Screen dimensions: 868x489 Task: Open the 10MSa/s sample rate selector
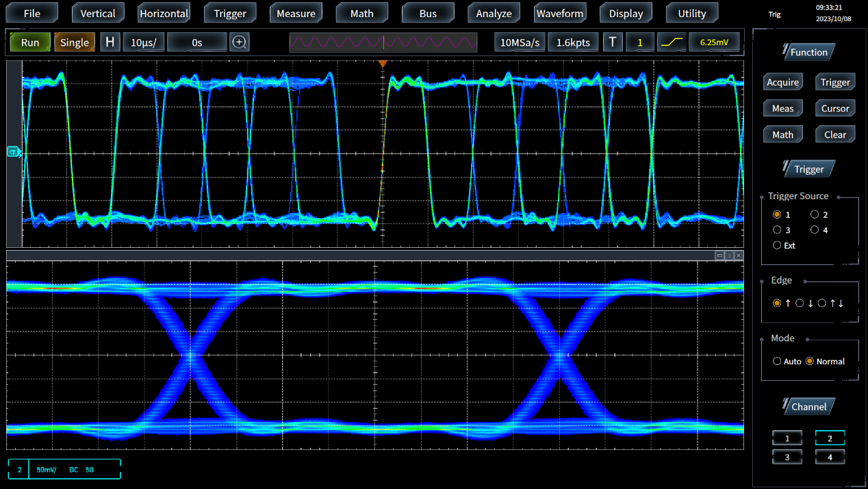tap(520, 42)
